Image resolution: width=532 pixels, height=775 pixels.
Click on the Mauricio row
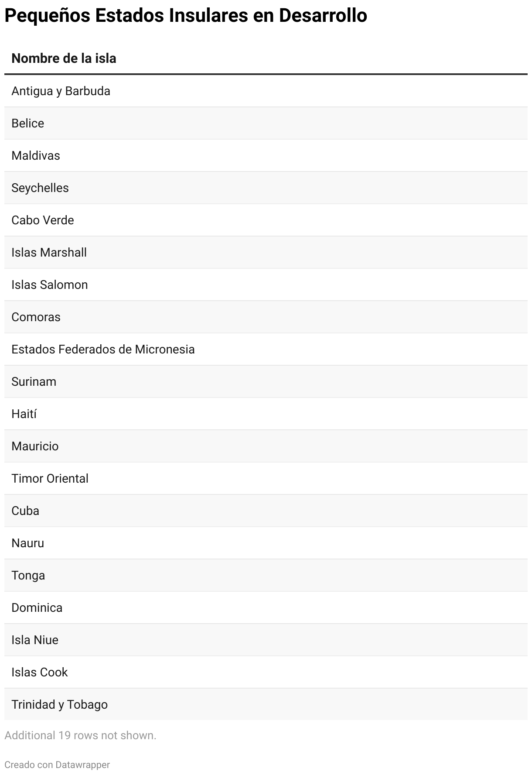pos(35,446)
